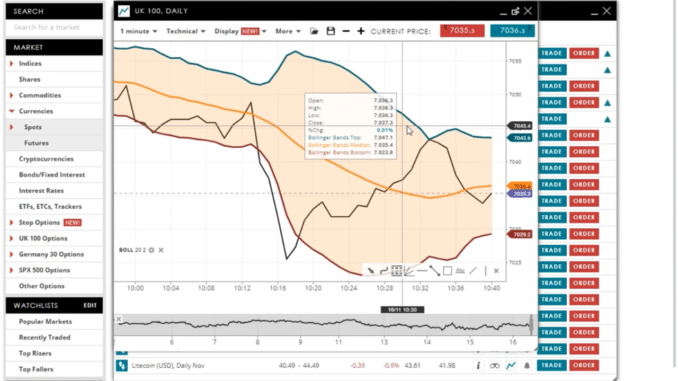
Task: Open saved chart with folder icon
Action: tap(314, 31)
